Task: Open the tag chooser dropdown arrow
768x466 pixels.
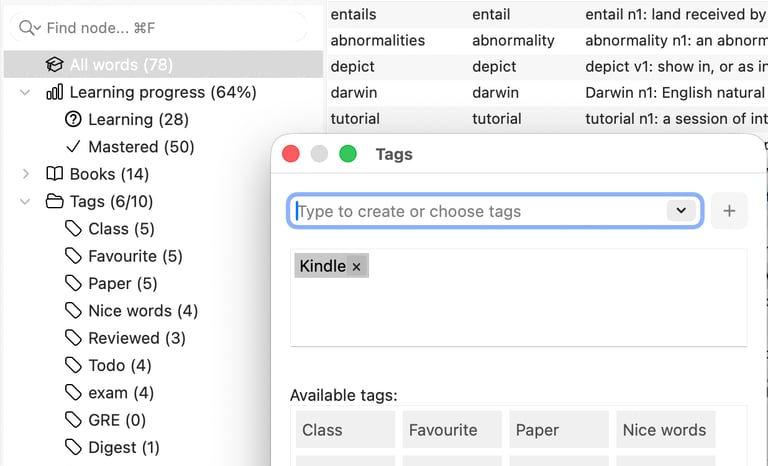Action: pos(681,211)
